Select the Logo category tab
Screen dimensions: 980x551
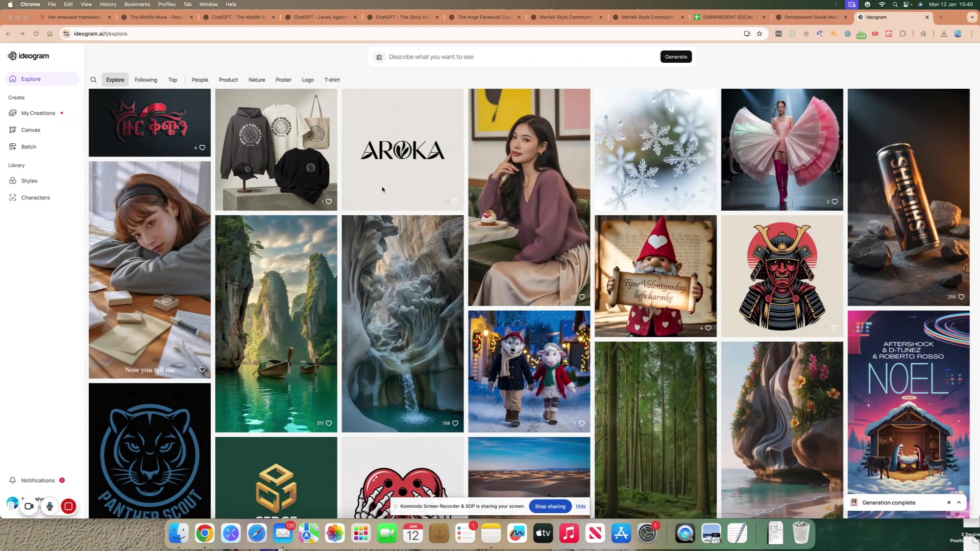coord(307,80)
